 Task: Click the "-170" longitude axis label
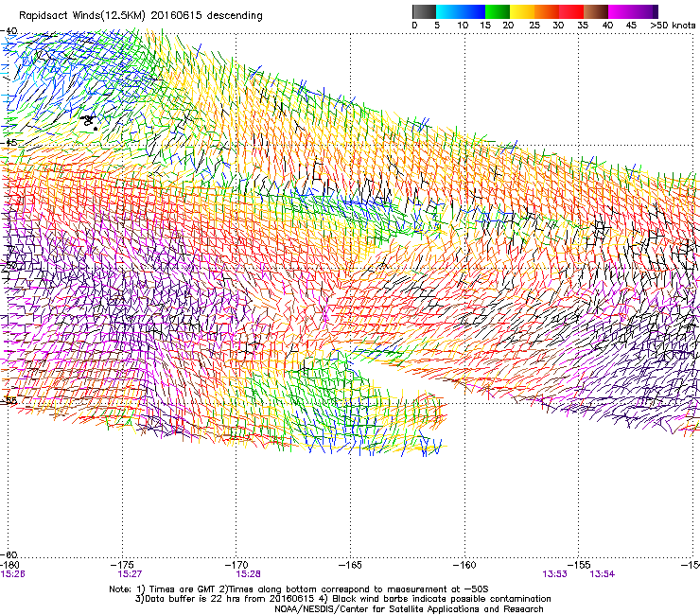point(236,566)
